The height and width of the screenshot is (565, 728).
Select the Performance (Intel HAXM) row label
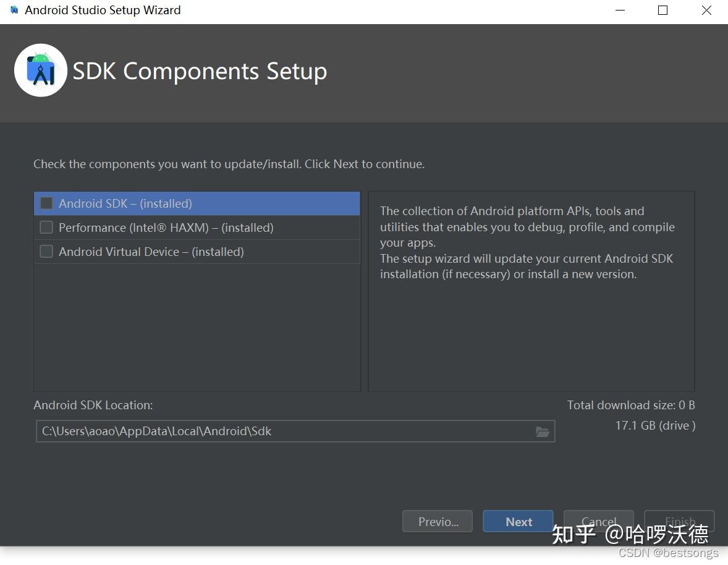pos(166,227)
